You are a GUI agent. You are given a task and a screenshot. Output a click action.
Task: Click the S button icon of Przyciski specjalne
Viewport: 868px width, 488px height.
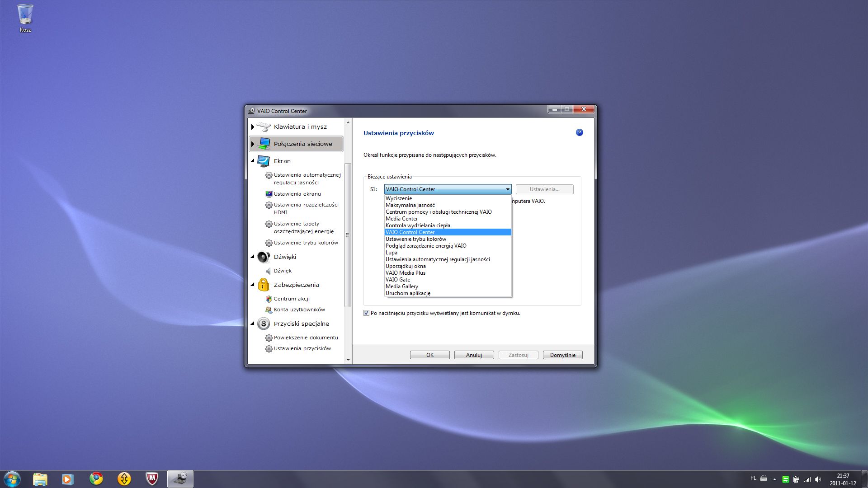pyautogui.click(x=264, y=324)
